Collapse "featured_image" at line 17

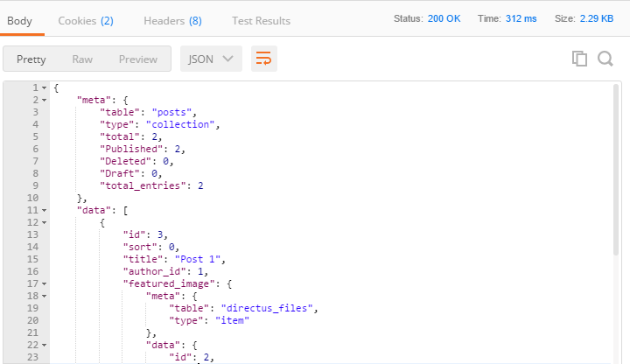click(x=45, y=284)
